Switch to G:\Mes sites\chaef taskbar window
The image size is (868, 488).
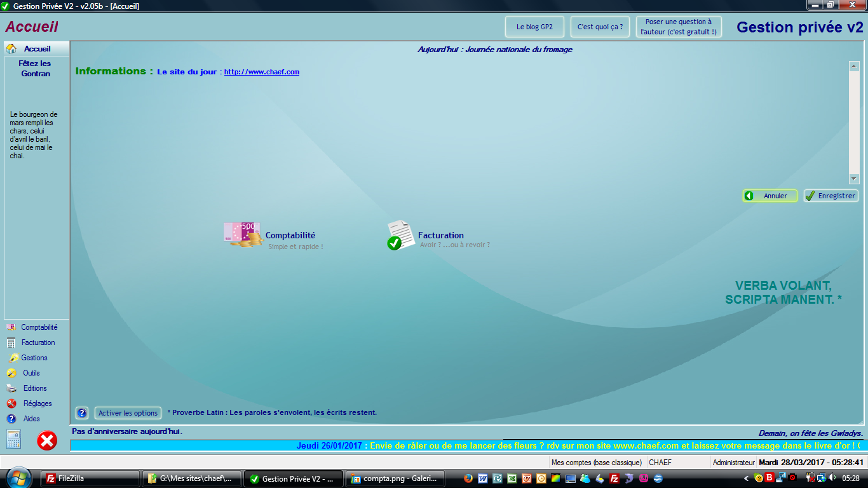[x=193, y=478]
